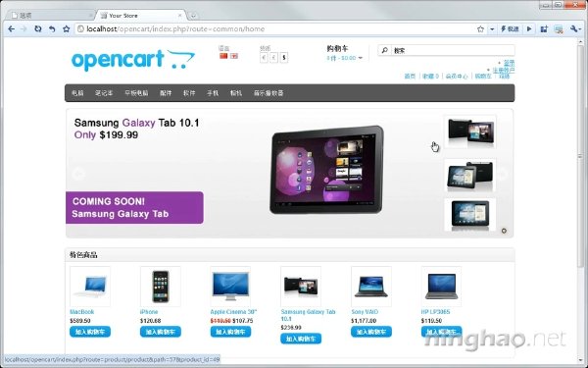Viewport: 588px width, 368px height.
Task: Open the Sony VAIO product link
Action: click(365, 312)
